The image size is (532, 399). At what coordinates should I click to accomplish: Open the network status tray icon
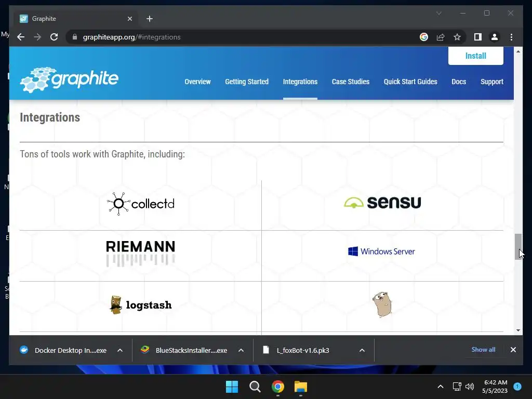(457, 387)
